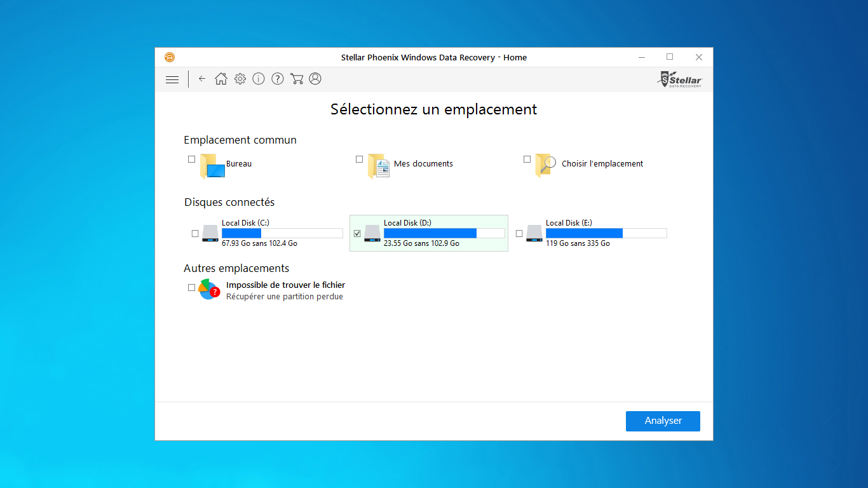This screenshot has width=868, height=488.
Task: Open the hamburger menu in toolbar
Action: coord(172,79)
